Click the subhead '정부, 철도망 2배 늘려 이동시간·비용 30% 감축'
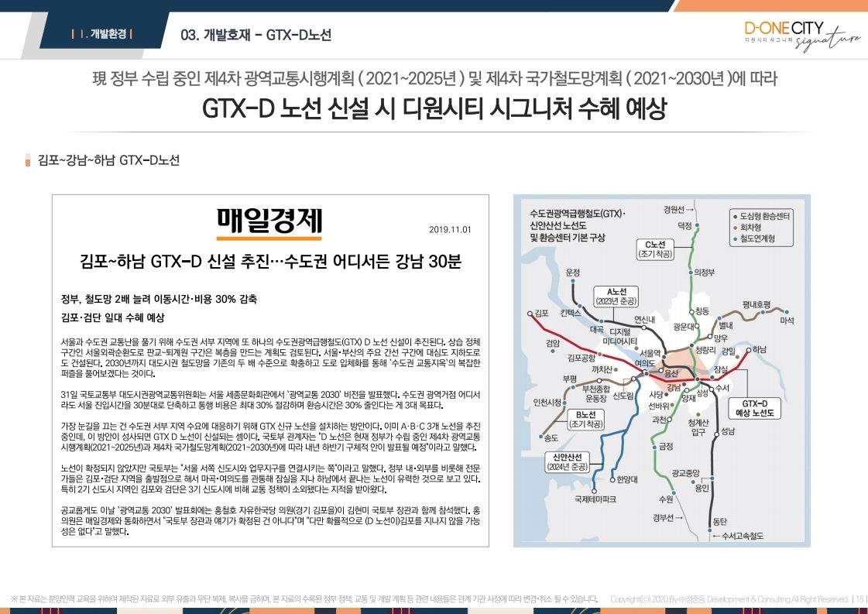Viewport: 868px width, 614px height. [159, 300]
